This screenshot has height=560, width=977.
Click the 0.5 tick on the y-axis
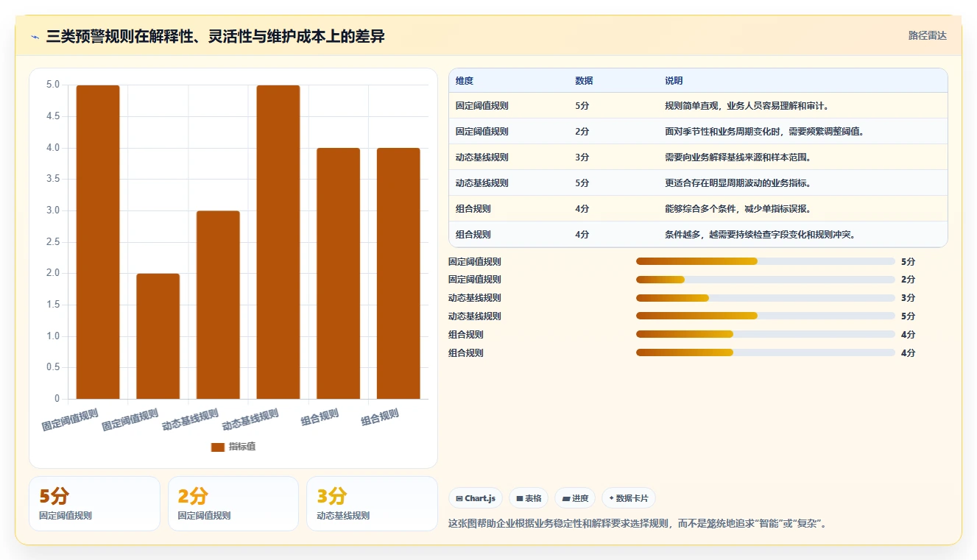(x=53, y=367)
